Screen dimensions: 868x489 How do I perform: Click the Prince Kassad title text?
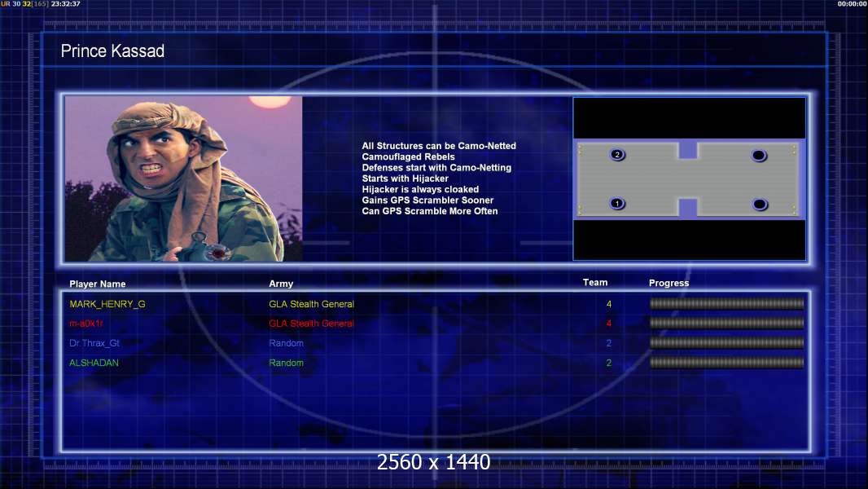(x=112, y=51)
